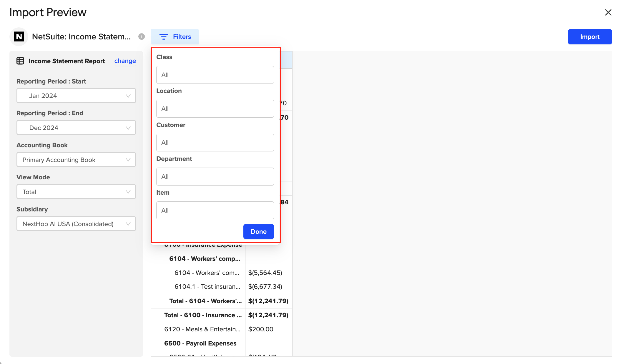Open the Reporting Period End dropdown
This screenshot has width=618, height=364.
click(x=76, y=128)
